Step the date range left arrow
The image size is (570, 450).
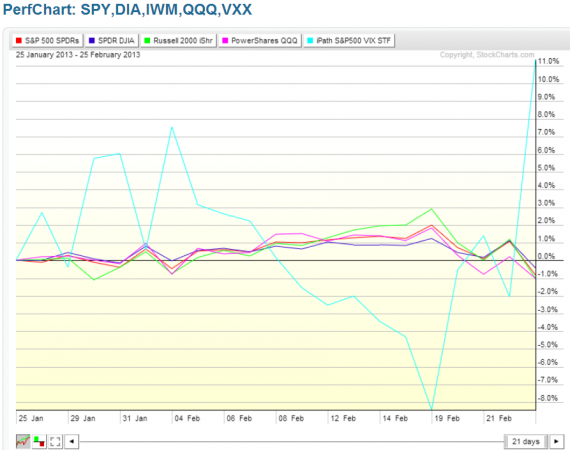[72, 441]
